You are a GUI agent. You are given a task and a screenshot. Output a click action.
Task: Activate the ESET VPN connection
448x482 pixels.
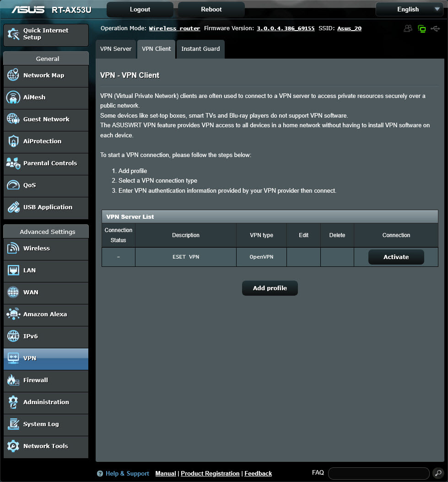396,257
